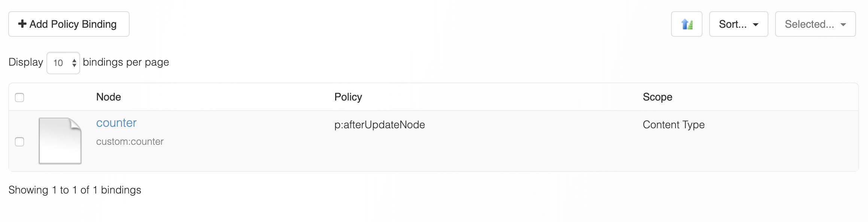
Task: Click the up-down arrows on the page size selector
Action: click(x=74, y=63)
